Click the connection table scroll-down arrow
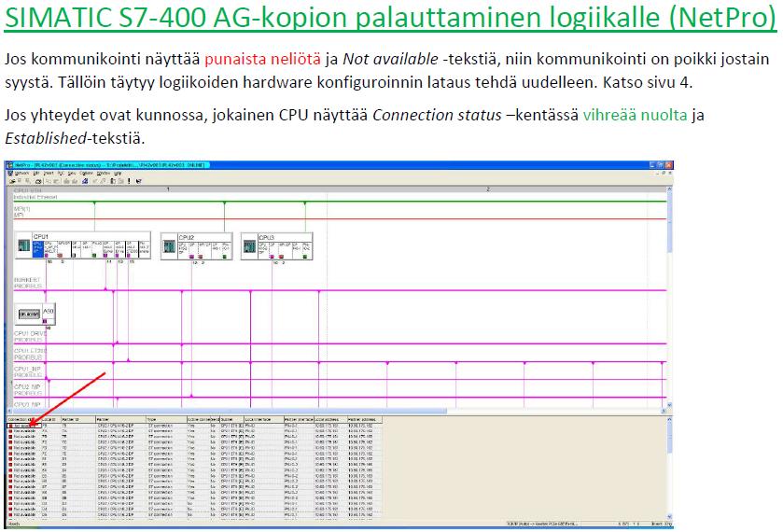 [x=670, y=516]
